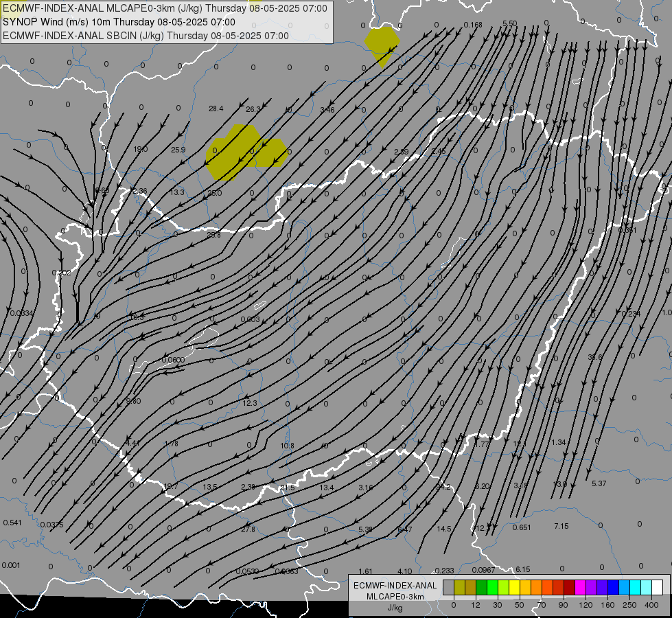Click the grid value 25.0
The height and width of the screenshot is (618, 672).
(x=215, y=193)
